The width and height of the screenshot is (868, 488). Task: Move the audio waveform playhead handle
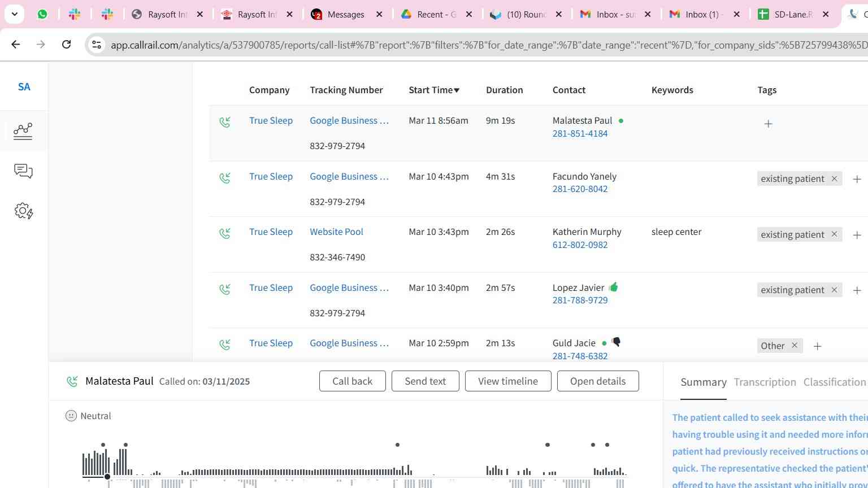tap(107, 477)
